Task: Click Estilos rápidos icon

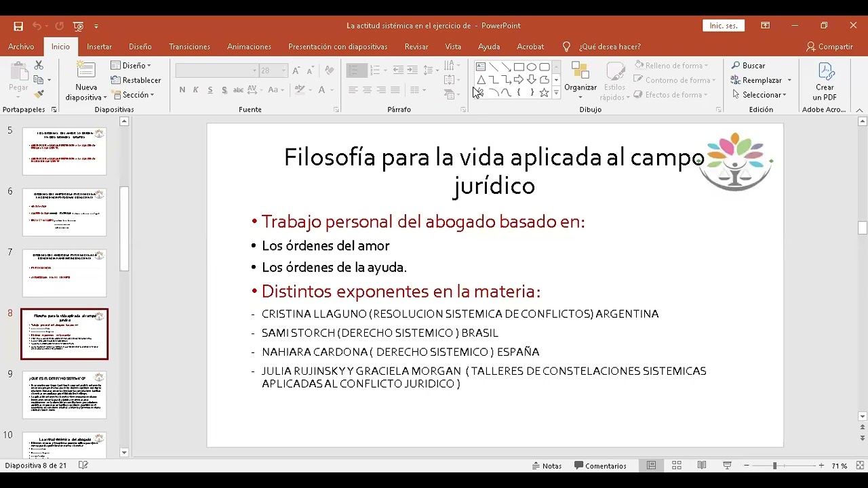Action: coord(615,80)
